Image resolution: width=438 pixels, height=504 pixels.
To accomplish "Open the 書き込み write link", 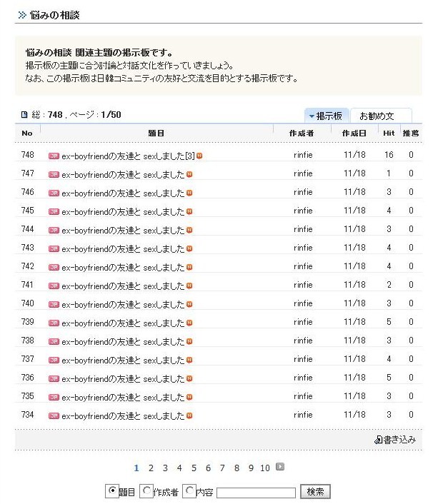I will pos(399,440).
